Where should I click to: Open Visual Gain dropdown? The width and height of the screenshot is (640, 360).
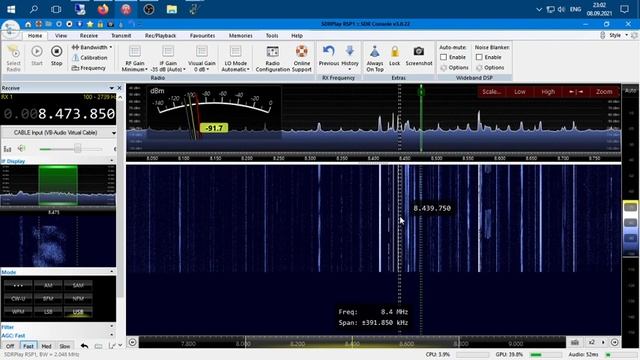(202, 58)
